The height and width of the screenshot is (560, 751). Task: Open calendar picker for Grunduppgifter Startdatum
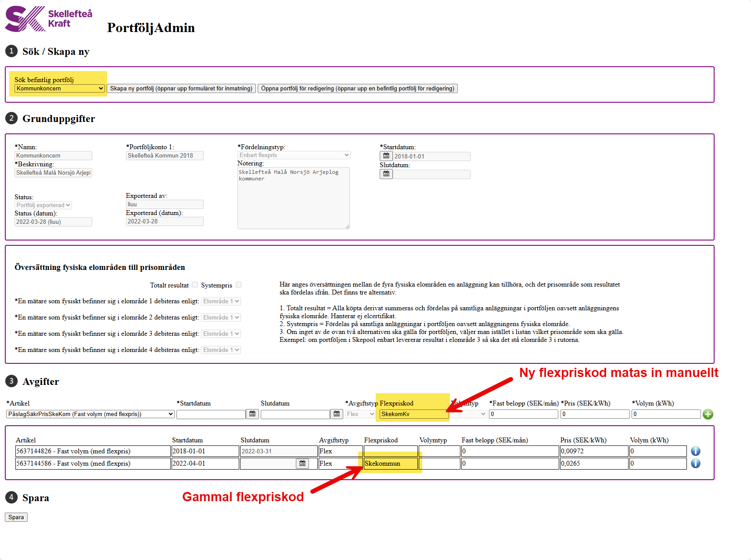pyautogui.click(x=386, y=156)
